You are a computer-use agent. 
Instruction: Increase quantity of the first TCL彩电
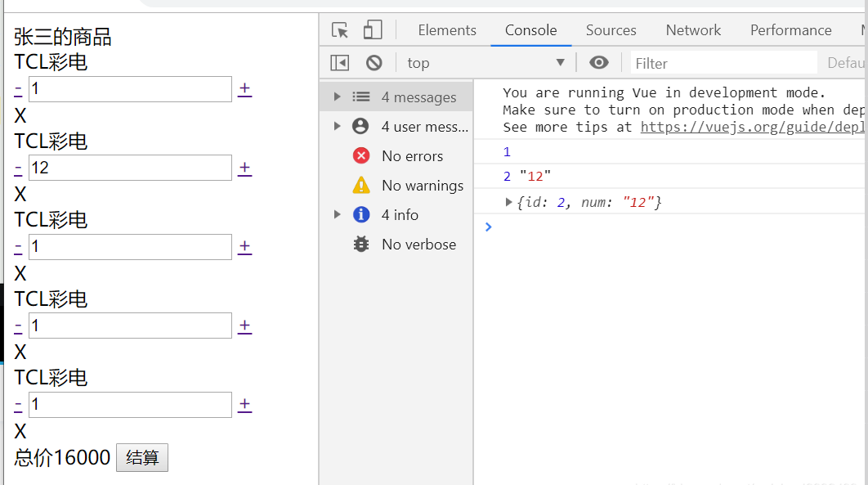(x=244, y=89)
